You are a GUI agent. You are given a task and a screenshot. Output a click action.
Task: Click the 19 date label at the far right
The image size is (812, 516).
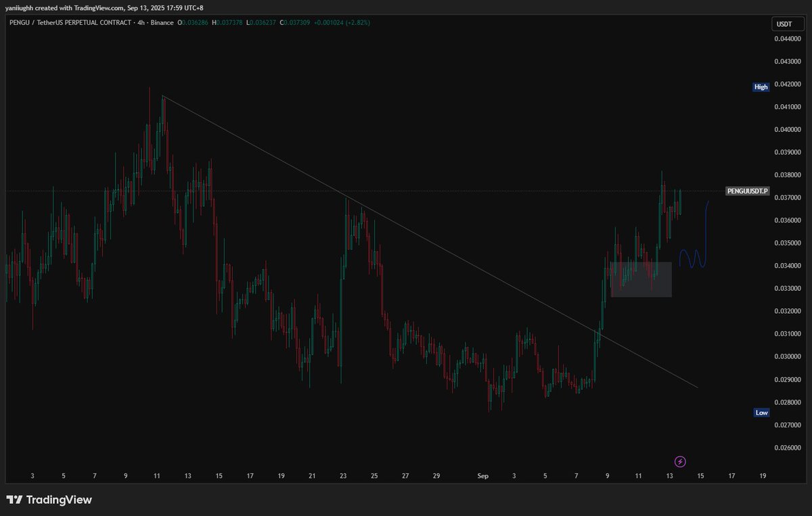[x=763, y=476]
